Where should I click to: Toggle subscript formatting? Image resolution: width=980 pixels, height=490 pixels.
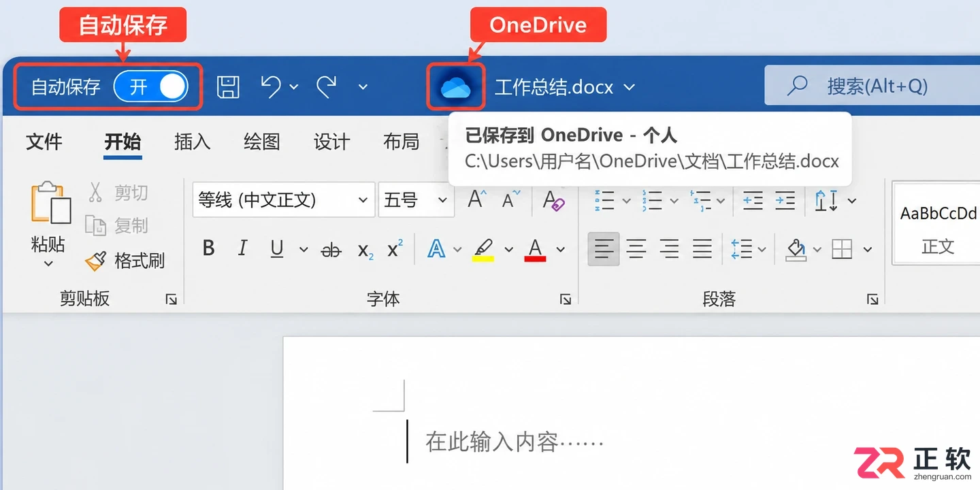tap(365, 250)
